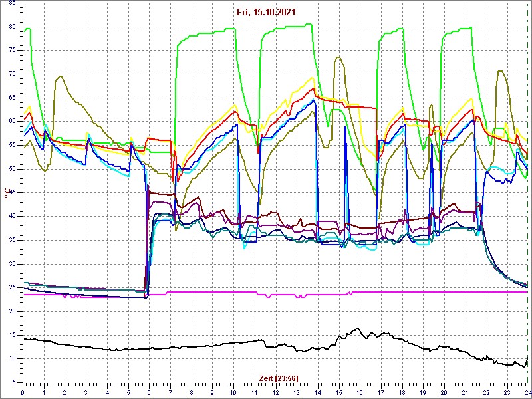Pick hour 7 on the time axis

click(170, 392)
